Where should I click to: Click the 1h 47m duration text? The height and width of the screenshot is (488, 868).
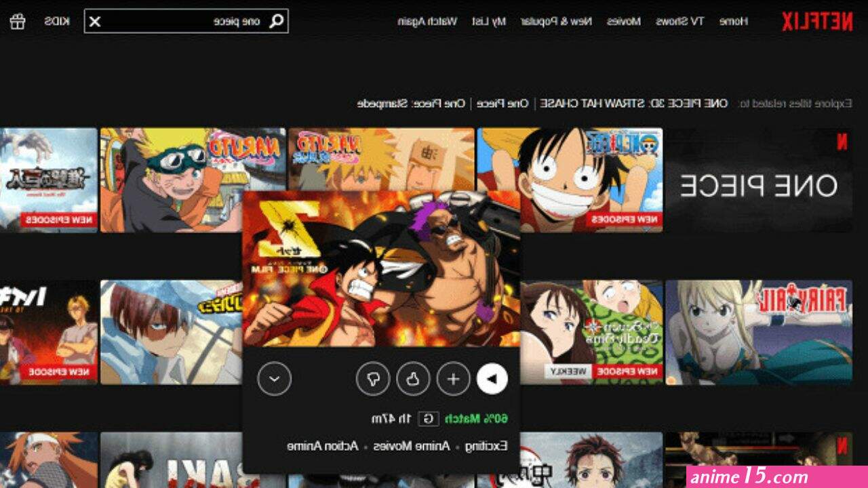click(x=392, y=420)
